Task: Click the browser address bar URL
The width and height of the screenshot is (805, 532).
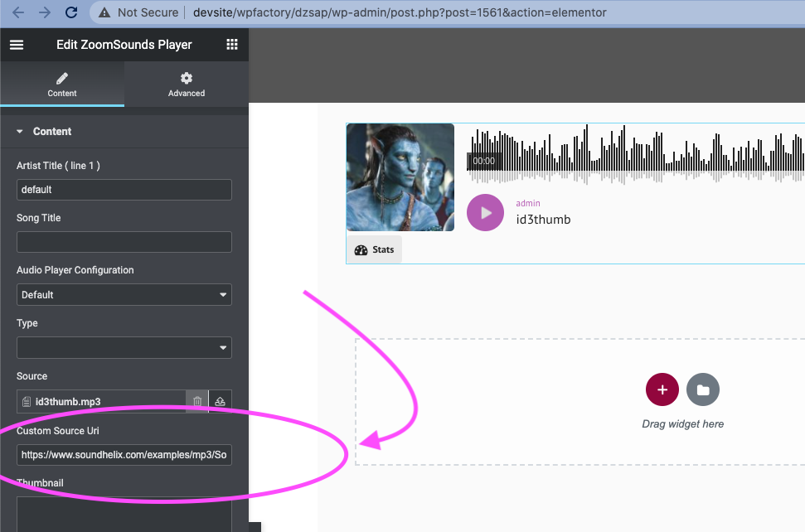Action: point(400,12)
